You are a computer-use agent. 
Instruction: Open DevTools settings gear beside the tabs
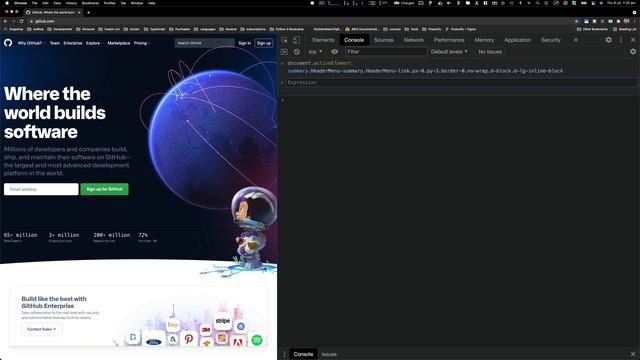pyautogui.click(x=609, y=40)
